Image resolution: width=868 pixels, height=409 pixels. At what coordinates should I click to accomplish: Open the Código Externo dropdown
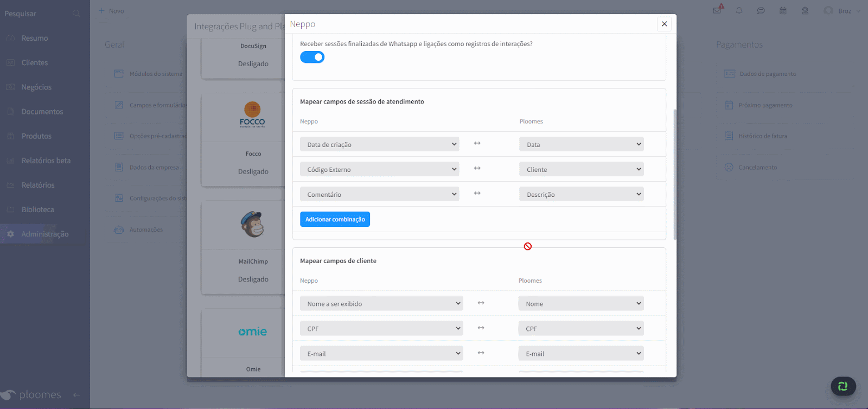coord(379,169)
